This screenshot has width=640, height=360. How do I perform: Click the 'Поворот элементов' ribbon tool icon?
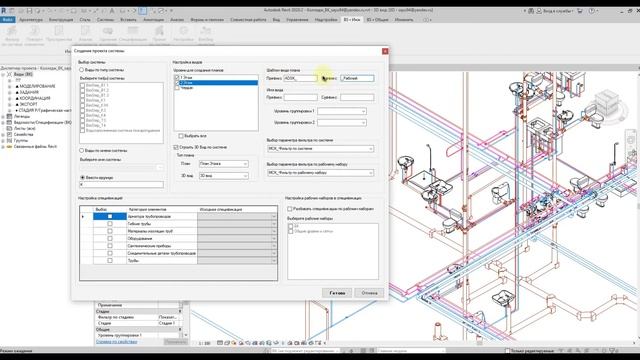click(34, 31)
